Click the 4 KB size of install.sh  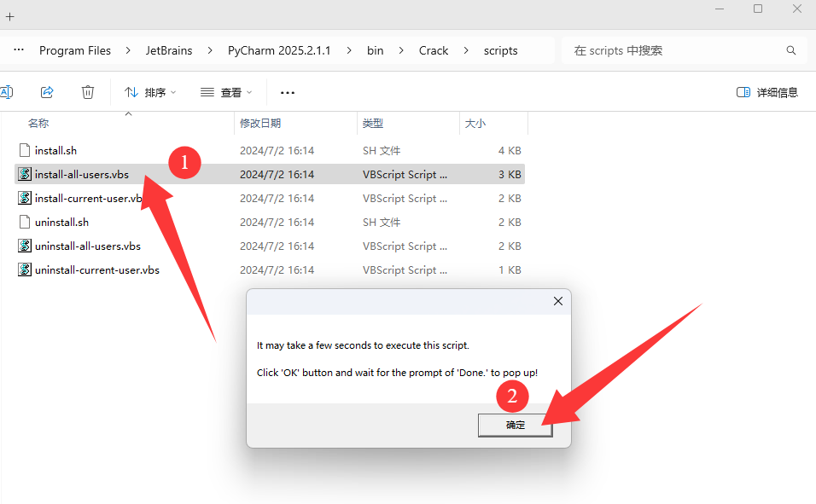click(510, 150)
